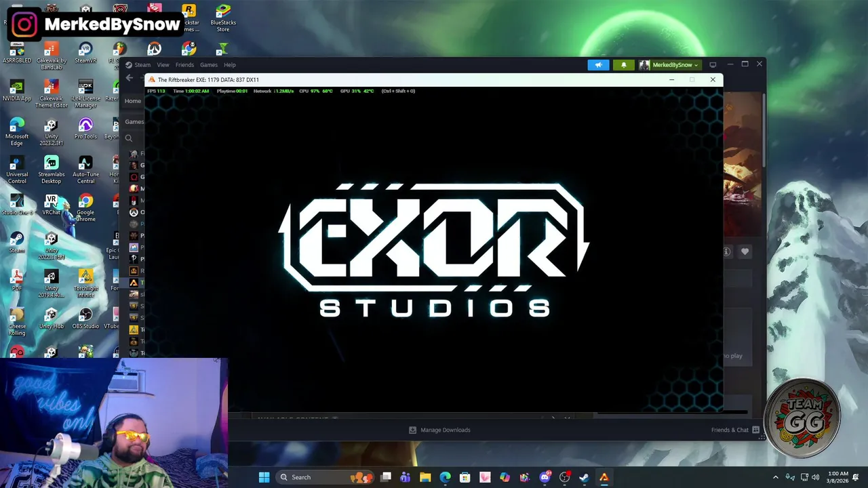Click the favorite heart icon in Steam
868x488 pixels.
[x=745, y=251]
